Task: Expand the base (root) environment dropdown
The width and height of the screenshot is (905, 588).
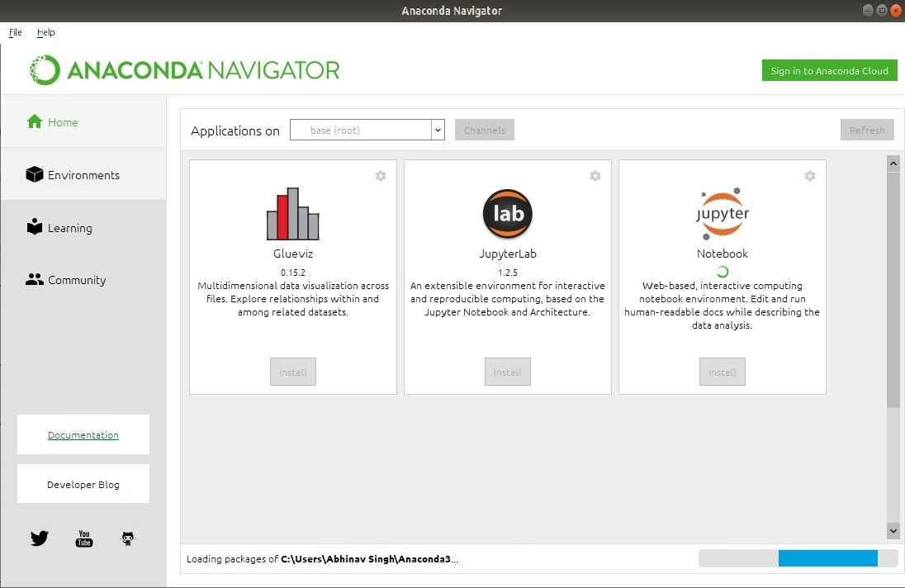Action: click(x=367, y=130)
